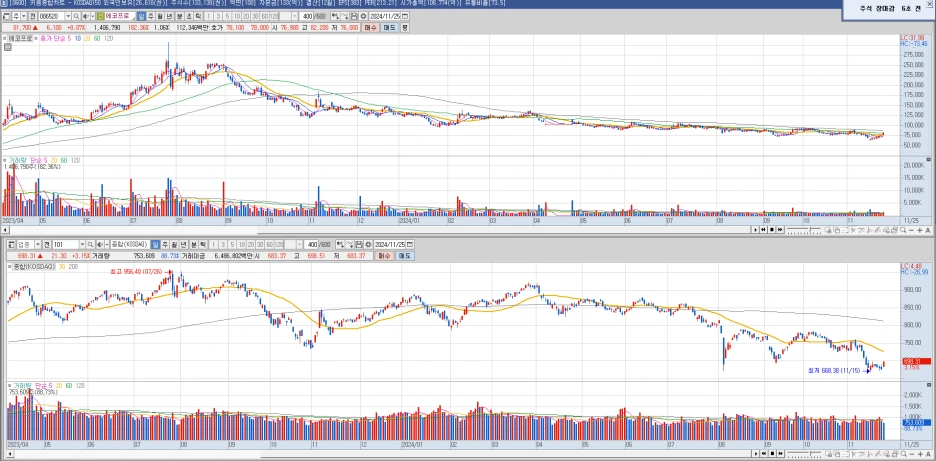Click stop control on upper chart
Viewport: 936px width, 461px height.
pyautogui.click(x=772, y=230)
